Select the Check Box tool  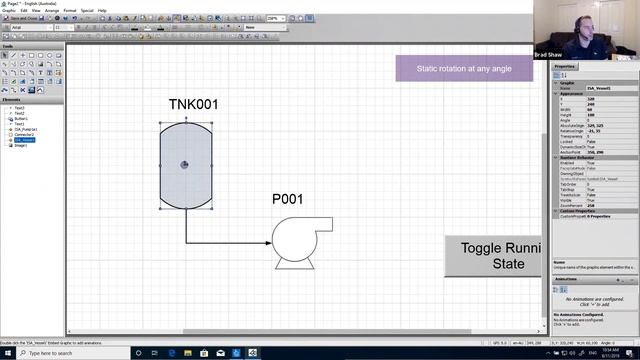[14, 81]
